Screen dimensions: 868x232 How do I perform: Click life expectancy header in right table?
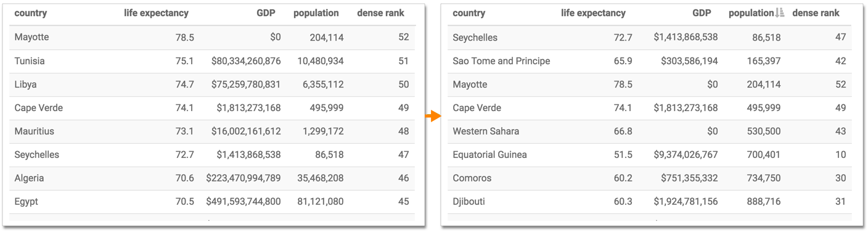594,13
